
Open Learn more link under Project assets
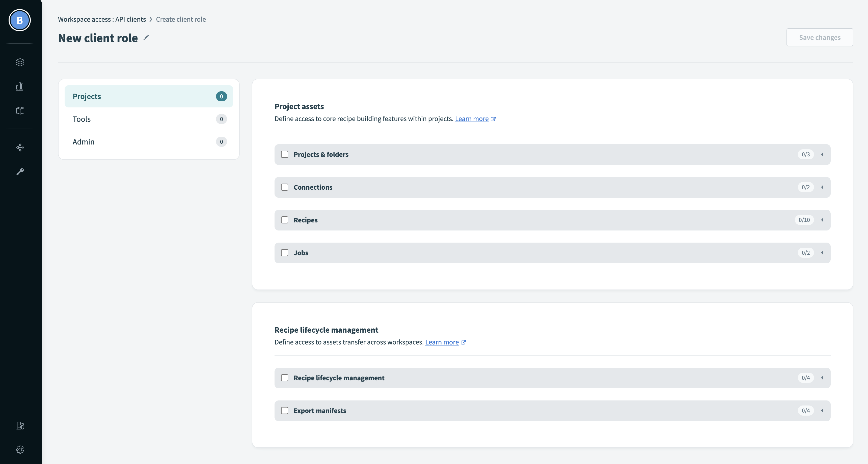coord(471,119)
